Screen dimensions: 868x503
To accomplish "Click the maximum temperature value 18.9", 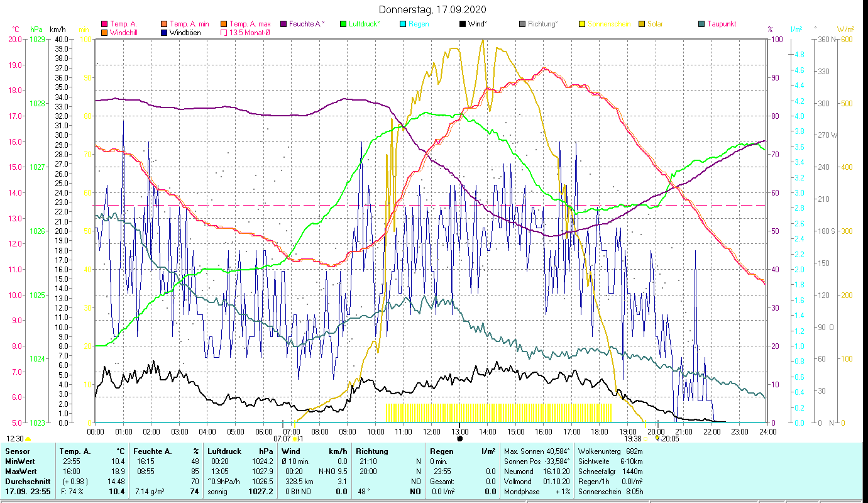I will point(118,472).
